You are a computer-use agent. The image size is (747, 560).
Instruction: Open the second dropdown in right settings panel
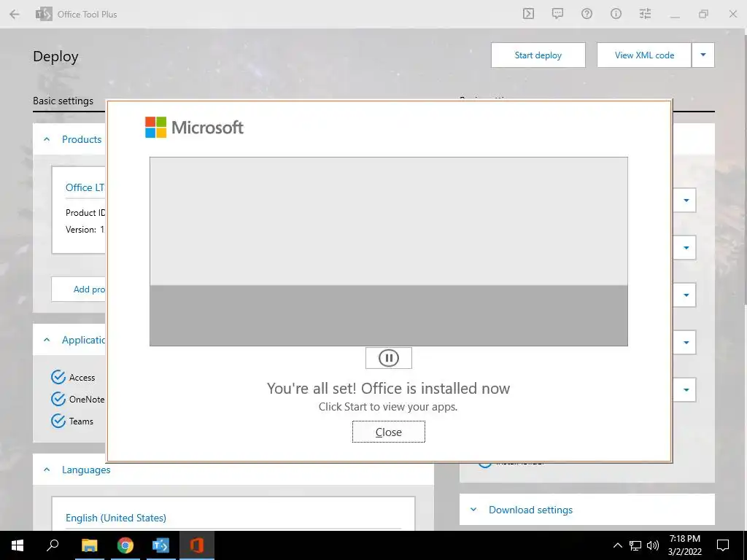pos(686,248)
